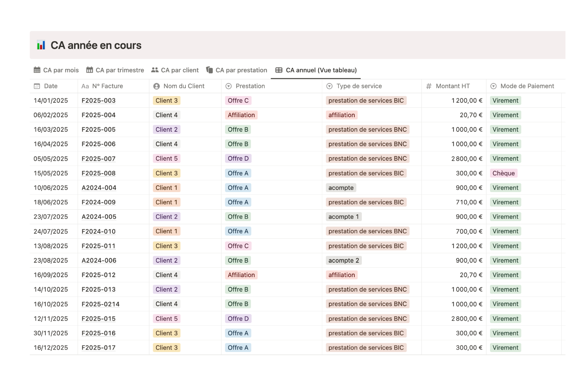Click the calendar icon on CA par mois
This screenshot has height=392, width=588.
37,70
